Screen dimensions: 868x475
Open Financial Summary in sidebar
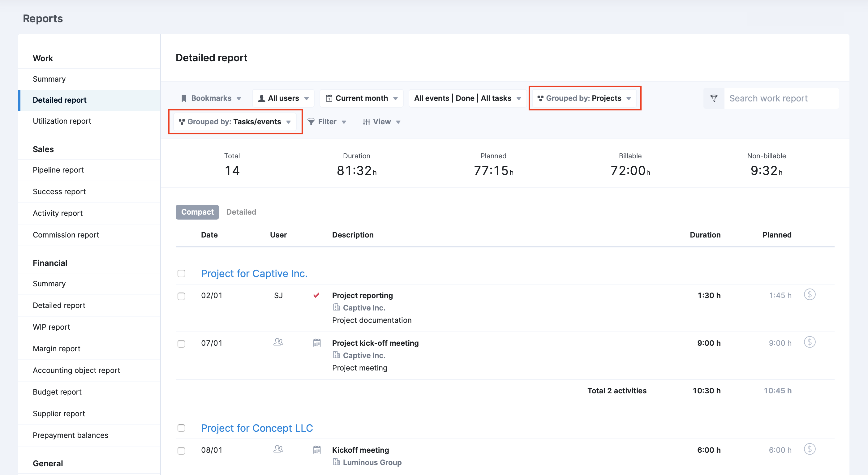(89, 284)
